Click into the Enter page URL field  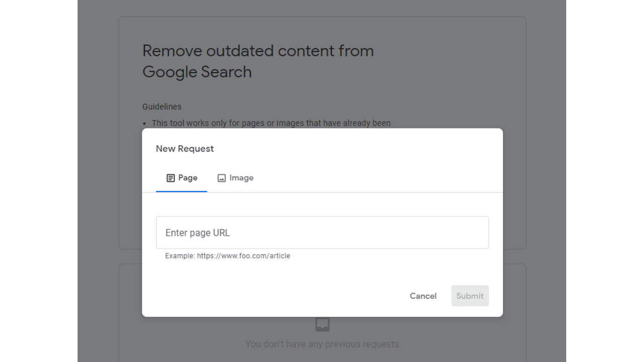(x=322, y=232)
